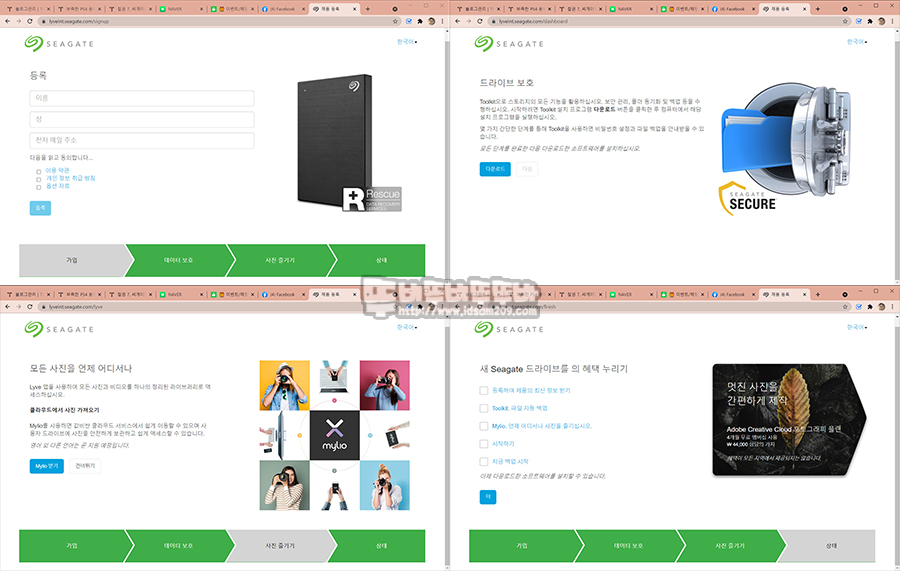900x571 pixels.
Task: Click forward arrow in dashboard window
Action: coord(468,21)
